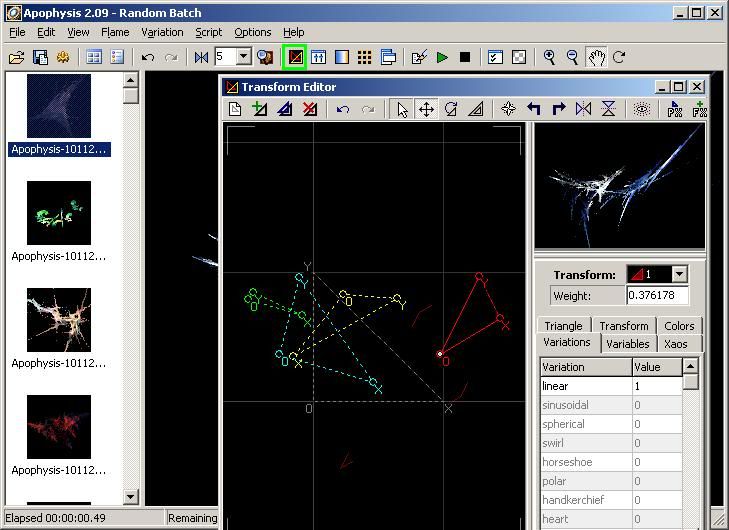The width and height of the screenshot is (729, 530).
Task: Add a new transform in Transform Editor
Action: tap(260, 110)
